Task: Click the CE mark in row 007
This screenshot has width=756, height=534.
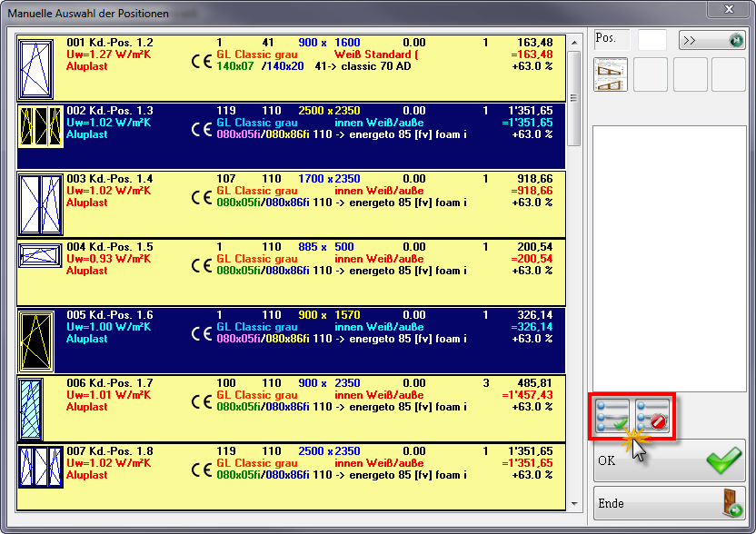Action: pos(202,470)
